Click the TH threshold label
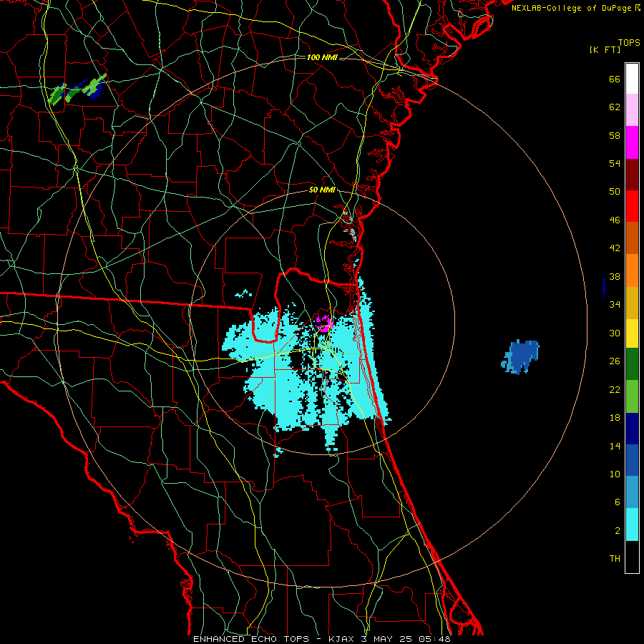 [x=615, y=559]
